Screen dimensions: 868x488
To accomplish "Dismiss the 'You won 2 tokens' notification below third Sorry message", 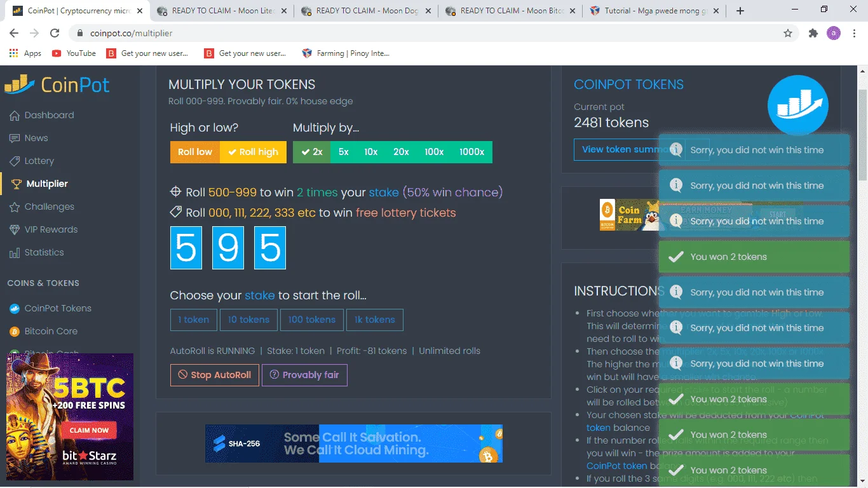I will (x=754, y=257).
